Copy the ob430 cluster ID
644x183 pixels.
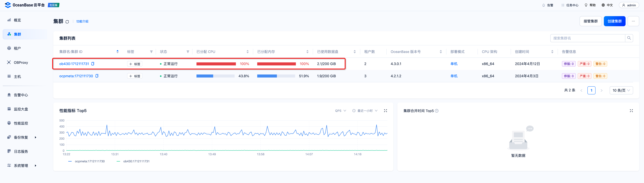pyautogui.click(x=93, y=64)
